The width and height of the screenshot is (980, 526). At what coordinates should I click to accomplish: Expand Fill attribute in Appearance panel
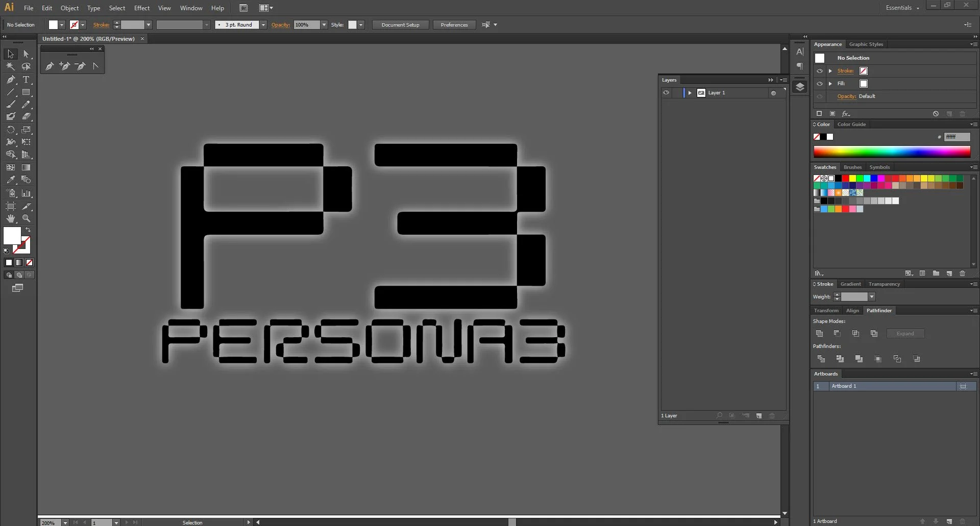(830, 84)
